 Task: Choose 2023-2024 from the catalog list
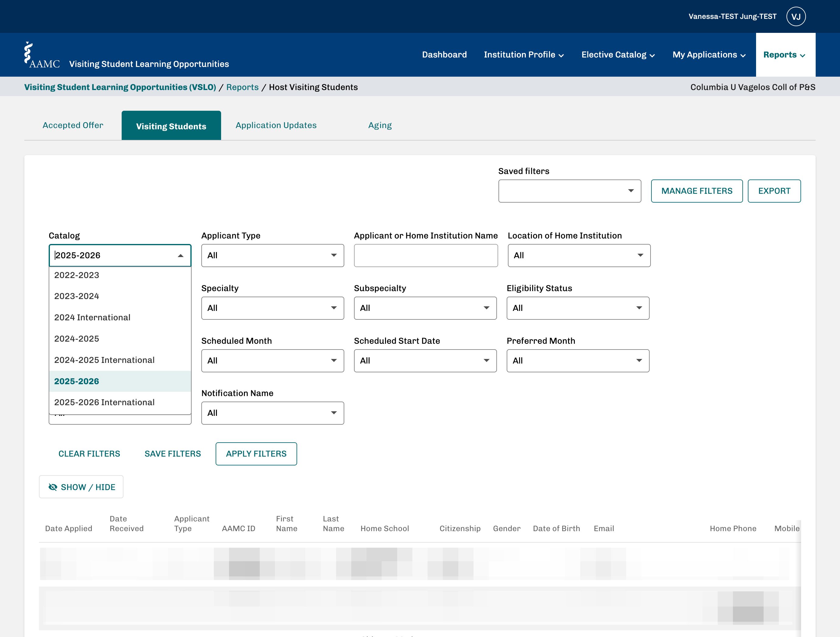tap(120, 296)
